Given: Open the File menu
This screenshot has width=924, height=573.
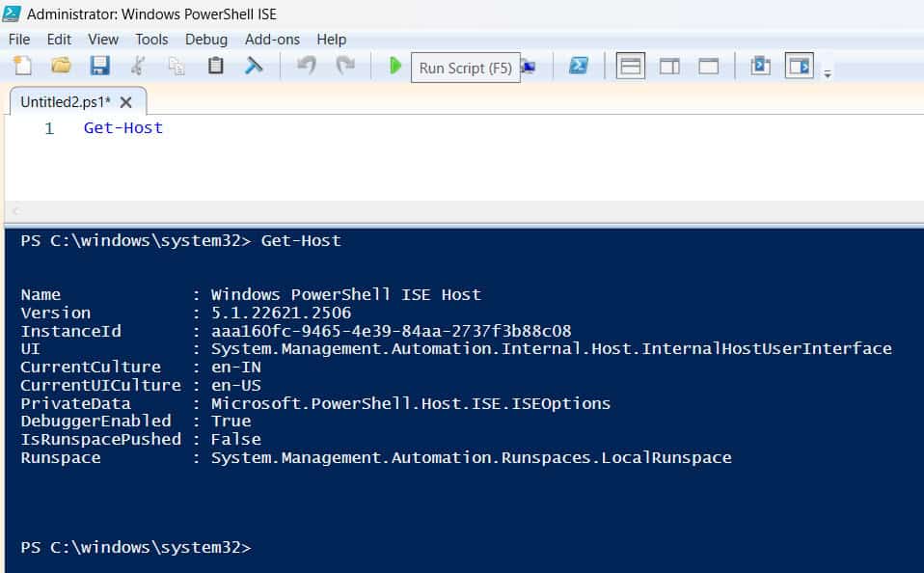Looking at the screenshot, I should 19,40.
